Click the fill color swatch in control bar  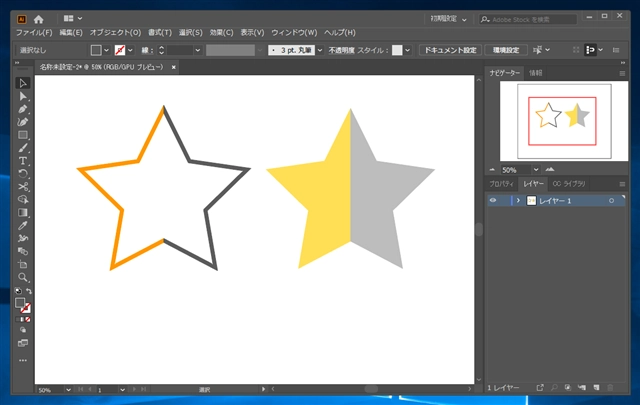tap(96, 50)
